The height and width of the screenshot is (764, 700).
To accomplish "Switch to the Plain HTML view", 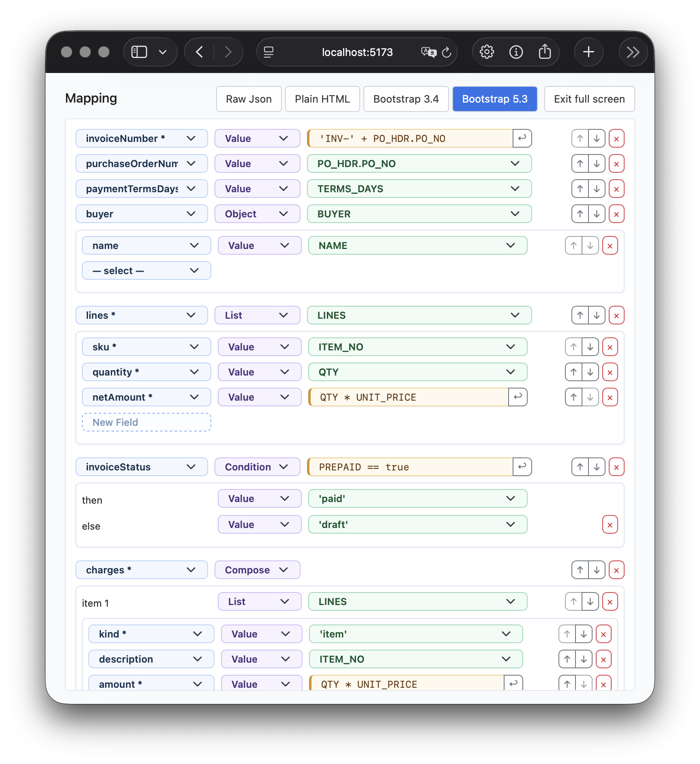I will (322, 99).
